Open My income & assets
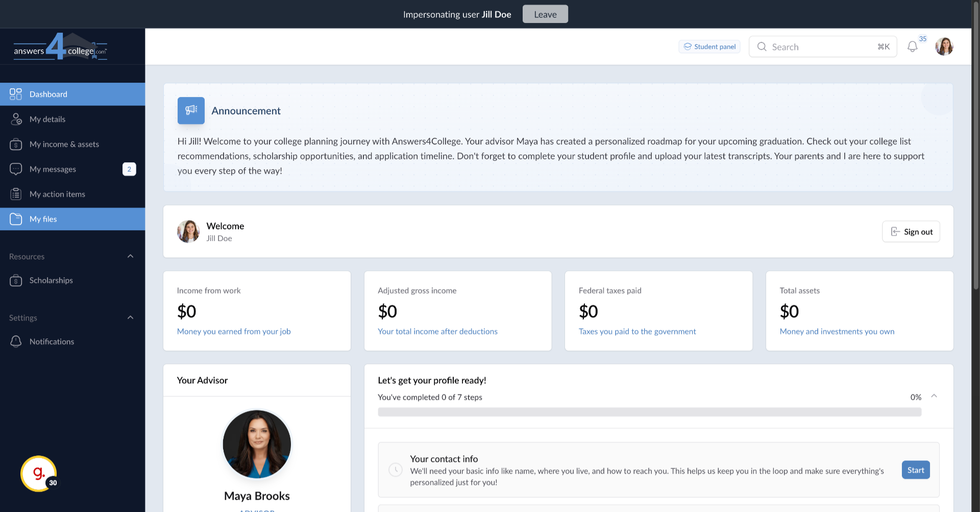980x512 pixels. [x=72, y=144]
